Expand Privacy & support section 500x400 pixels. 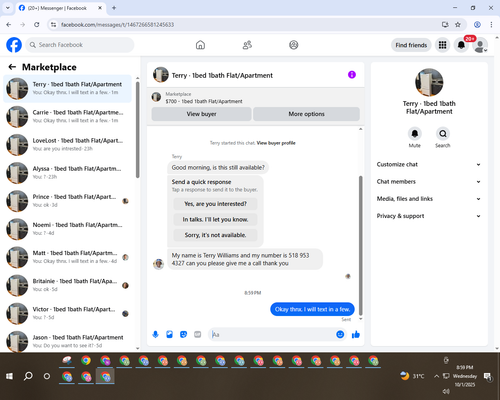point(429,216)
